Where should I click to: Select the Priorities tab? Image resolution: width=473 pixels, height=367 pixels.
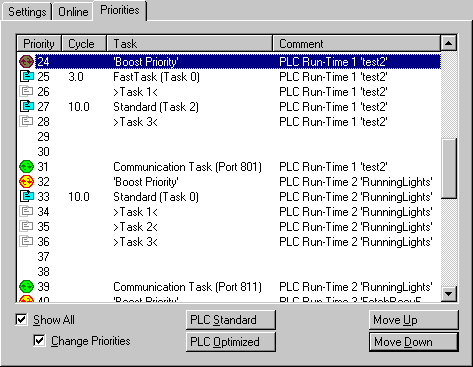pyautogui.click(x=120, y=10)
